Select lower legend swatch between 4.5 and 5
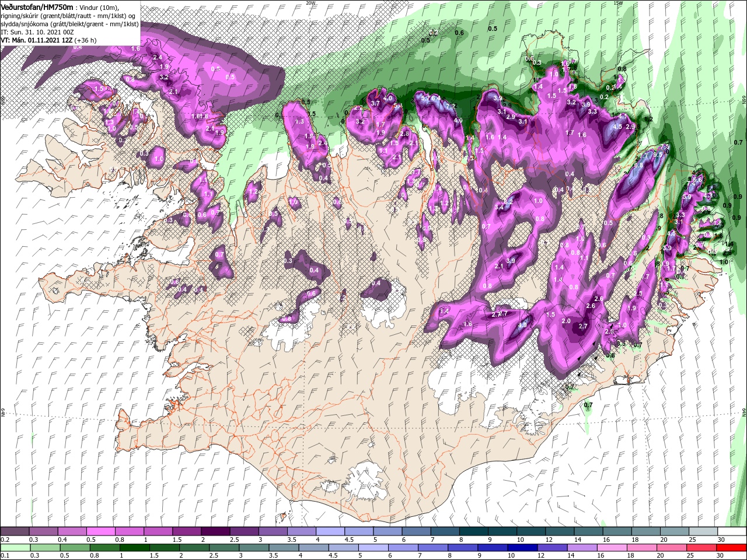The width and height of the screenshot is (747, 560). point(343,547)
